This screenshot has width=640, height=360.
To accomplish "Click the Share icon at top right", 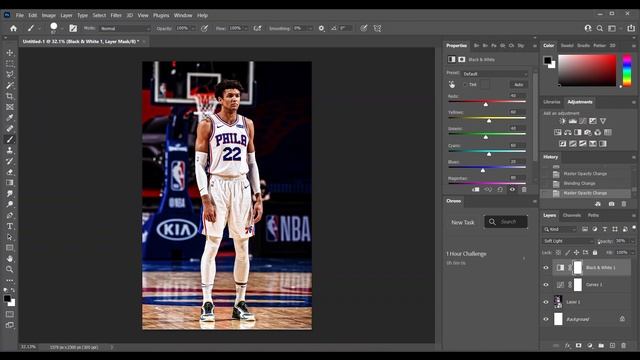I will [x=631, y=28].
